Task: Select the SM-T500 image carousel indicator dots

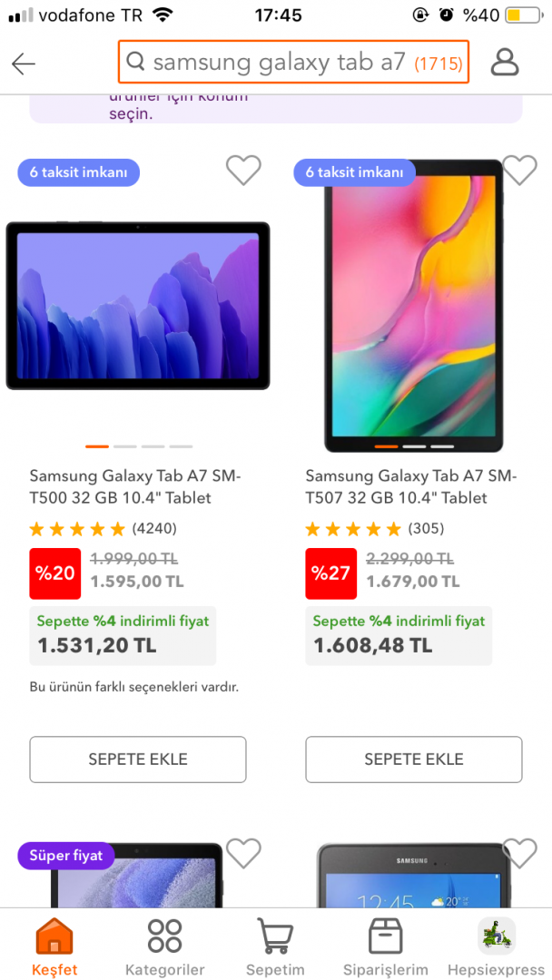Action: [139, 446]
